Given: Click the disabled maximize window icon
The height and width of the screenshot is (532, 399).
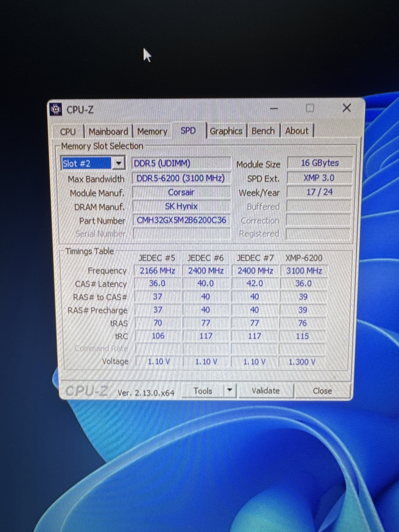Looking at the screenshot, I should [310, 108].
